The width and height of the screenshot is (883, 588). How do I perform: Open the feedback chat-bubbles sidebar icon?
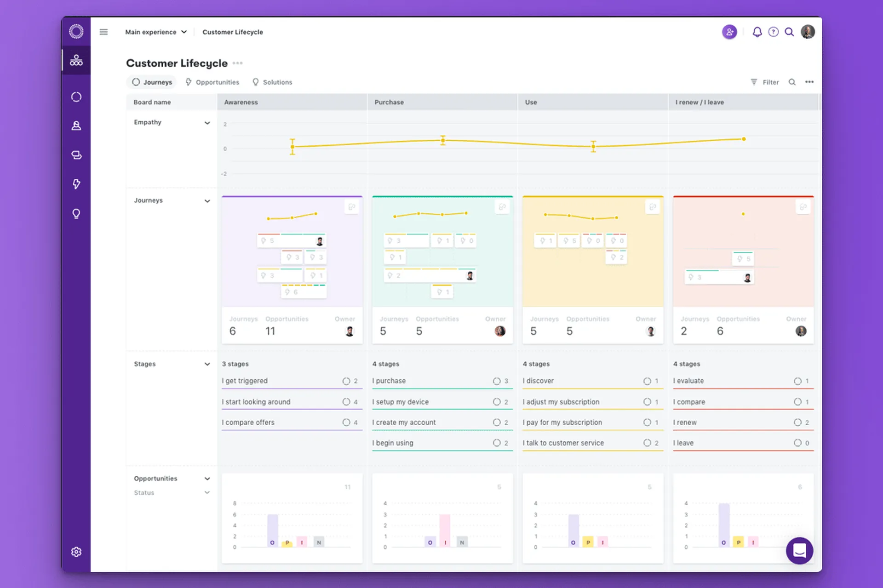(x=76, y=155)
